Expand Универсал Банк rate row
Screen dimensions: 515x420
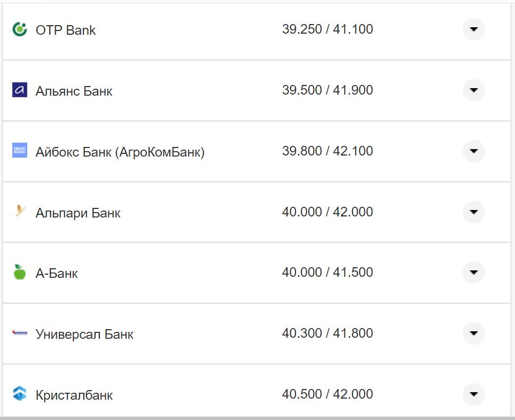coord(473,333)
